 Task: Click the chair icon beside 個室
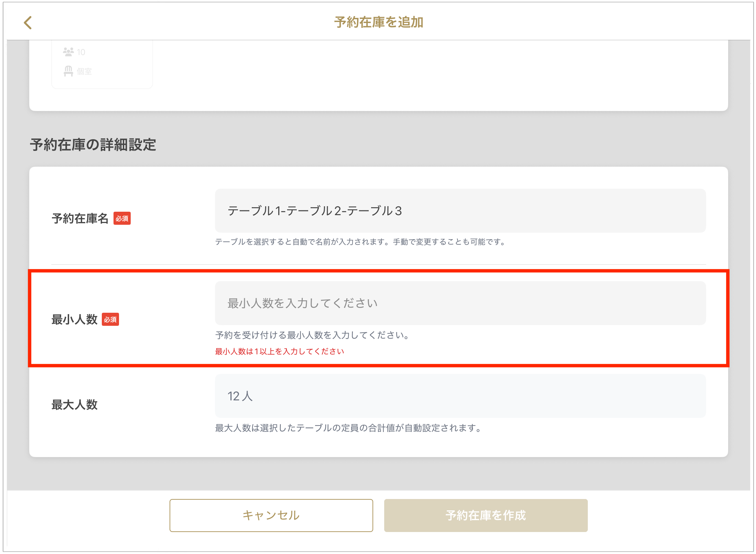pyautogui.click(x=68, y=71)
